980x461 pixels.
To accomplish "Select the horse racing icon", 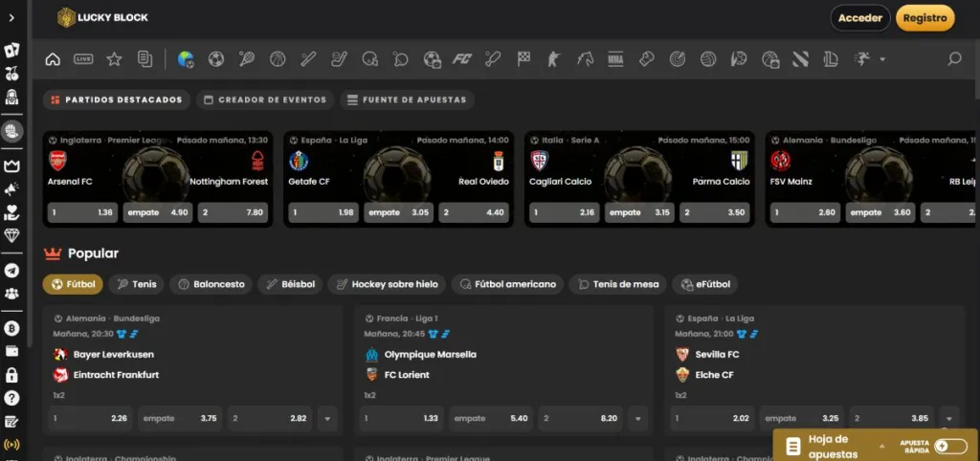I will 585,59.
